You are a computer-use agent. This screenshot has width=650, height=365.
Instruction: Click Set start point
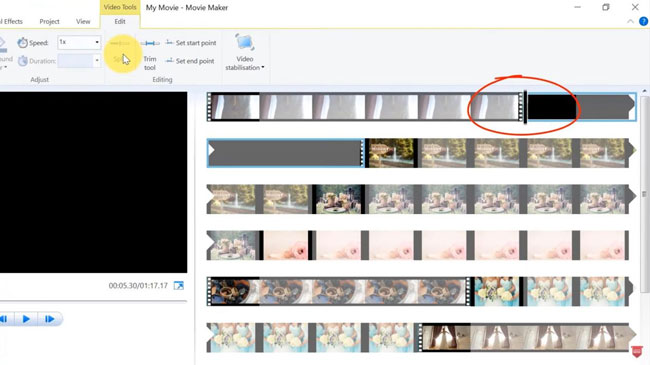pos(191,43)
